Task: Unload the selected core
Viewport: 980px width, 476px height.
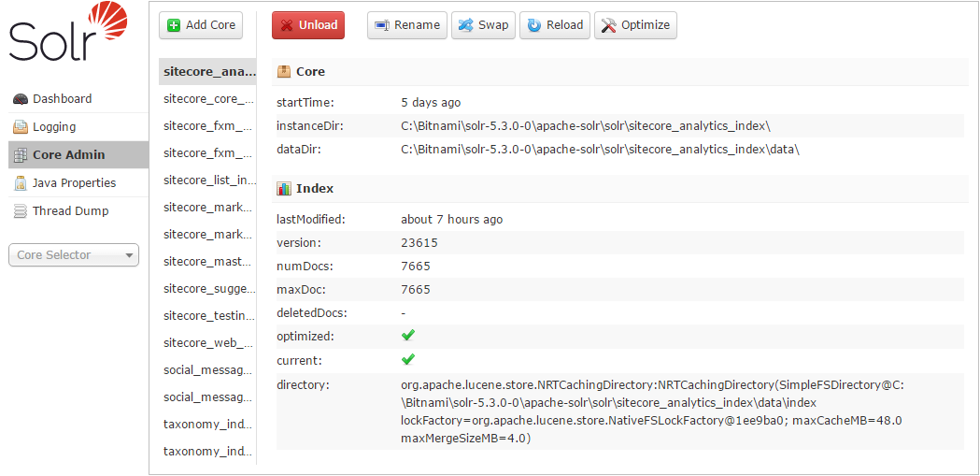Action: tap(308, 25)
